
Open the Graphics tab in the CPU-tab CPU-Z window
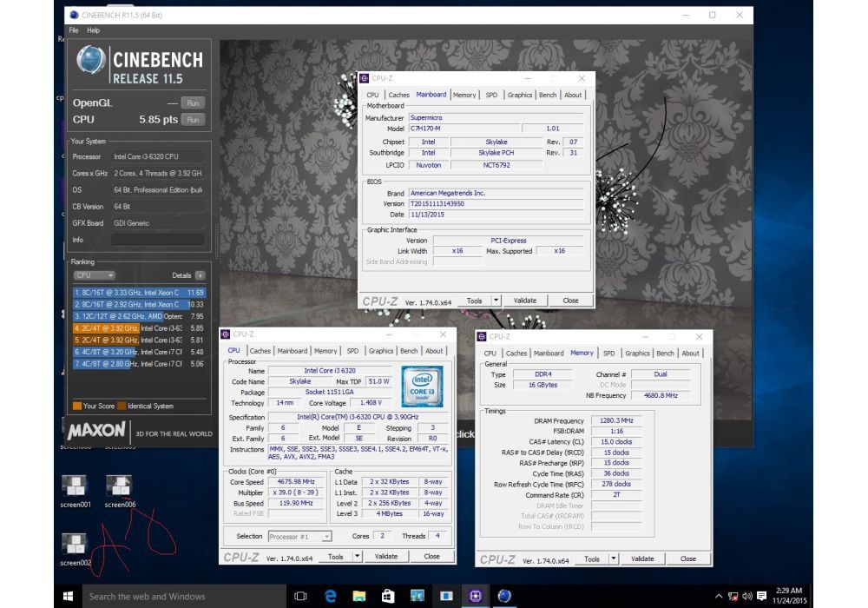[x=381, y=351]
